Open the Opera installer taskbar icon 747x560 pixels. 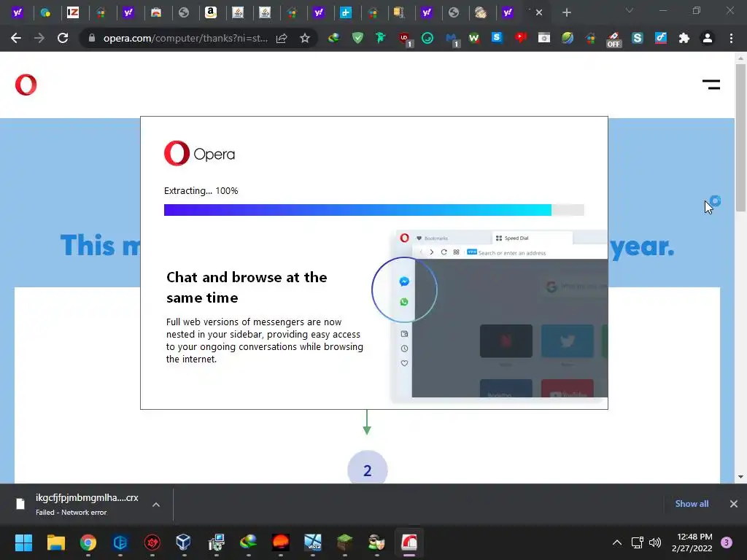pos(409,542)
